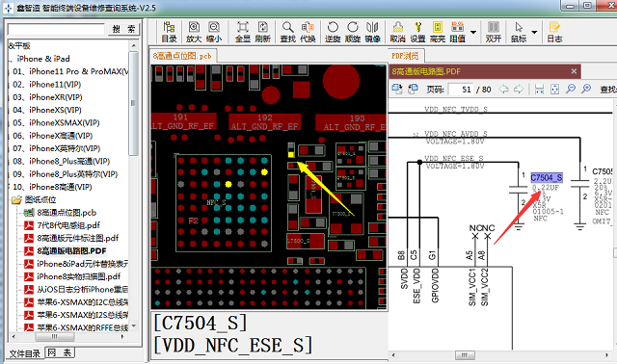Screen dimensions: 617x364
Task: Open the 查找 search tool
Action: tap(287, 32)
